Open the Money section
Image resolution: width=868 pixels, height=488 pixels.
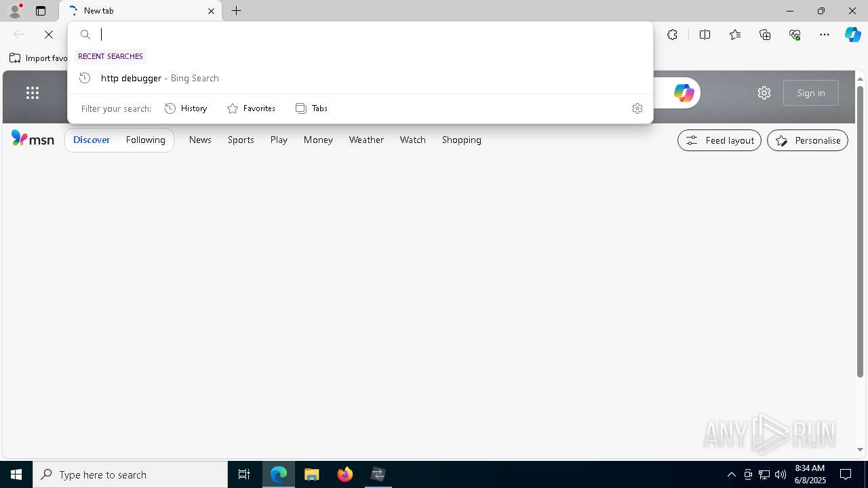(318, 140)
